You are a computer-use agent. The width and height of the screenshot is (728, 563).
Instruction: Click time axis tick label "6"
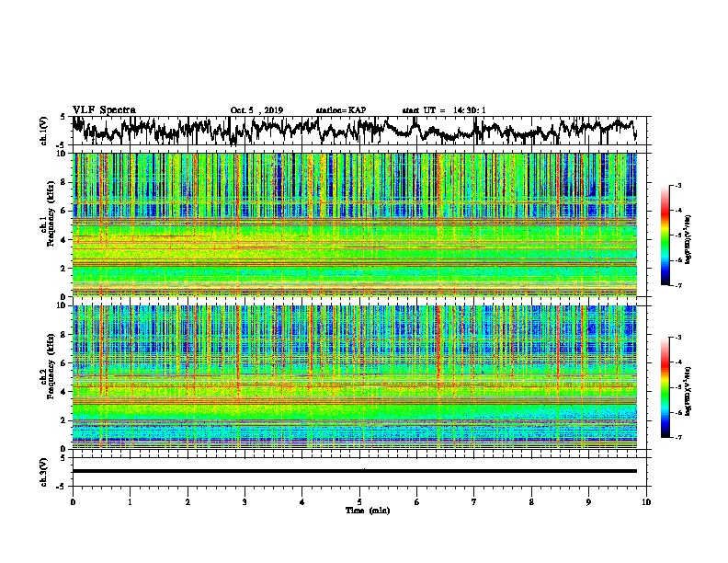pos(417,501)
